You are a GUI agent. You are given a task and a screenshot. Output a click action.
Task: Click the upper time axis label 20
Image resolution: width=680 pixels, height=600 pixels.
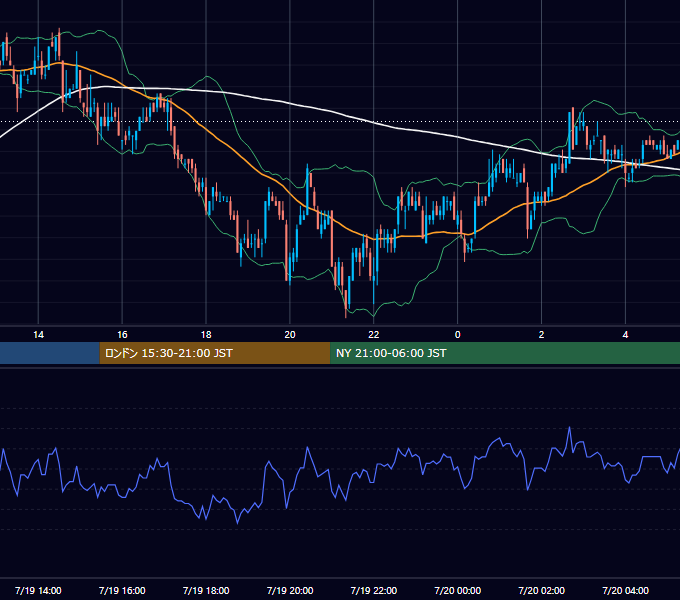coord(290,335)
